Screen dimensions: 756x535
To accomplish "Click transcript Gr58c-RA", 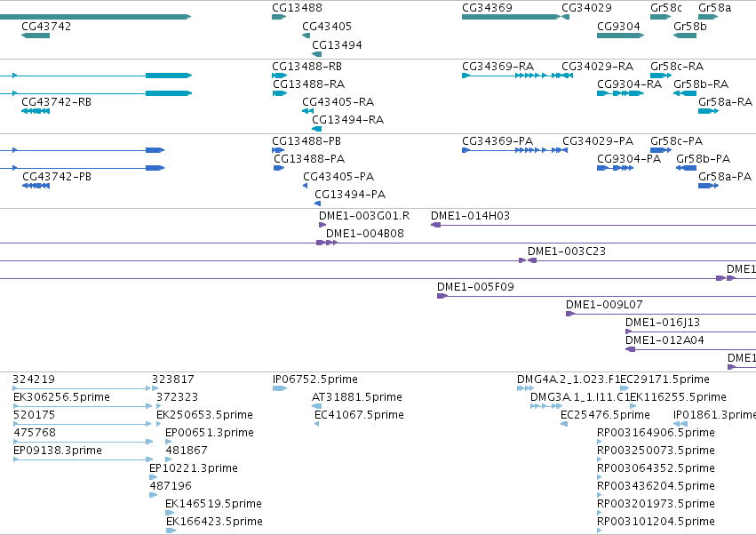I will click(x=677, y=67).
